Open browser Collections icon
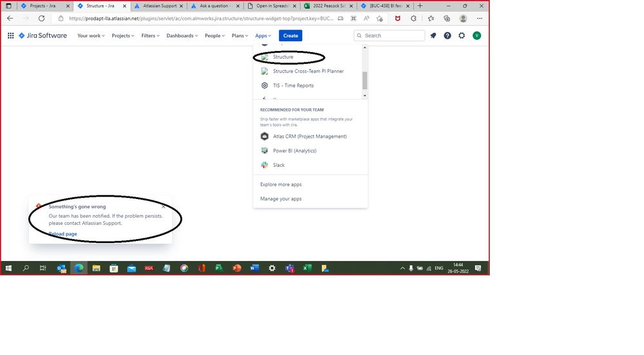644x355 pixels. coord(447,19)
